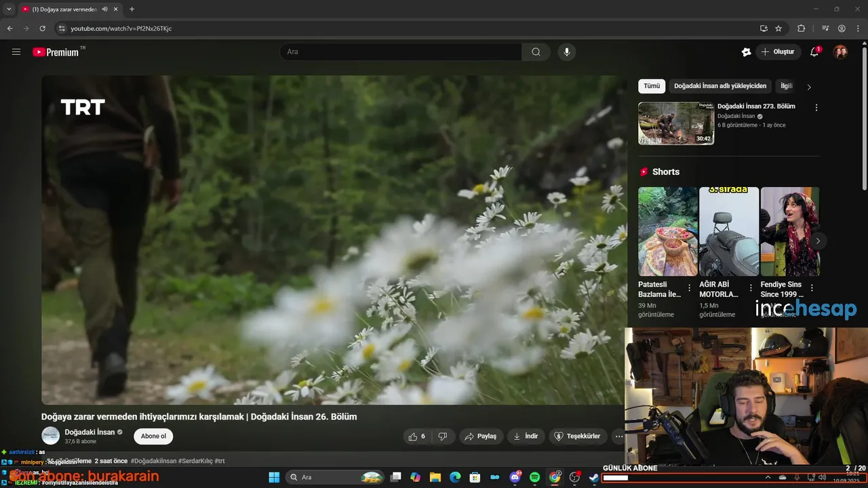Close the Doğaya zarar vermeden tab
868x488 pixels.
tap(116, 9)
